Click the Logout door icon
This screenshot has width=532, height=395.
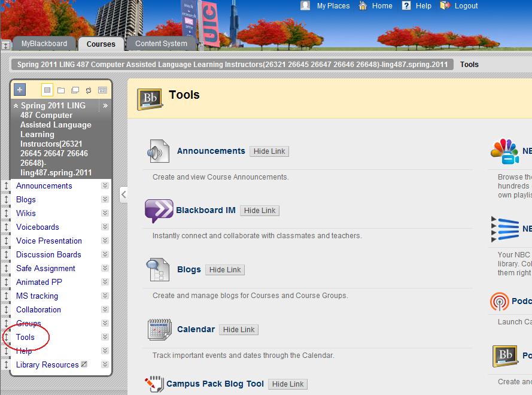(x=445, y=5)
